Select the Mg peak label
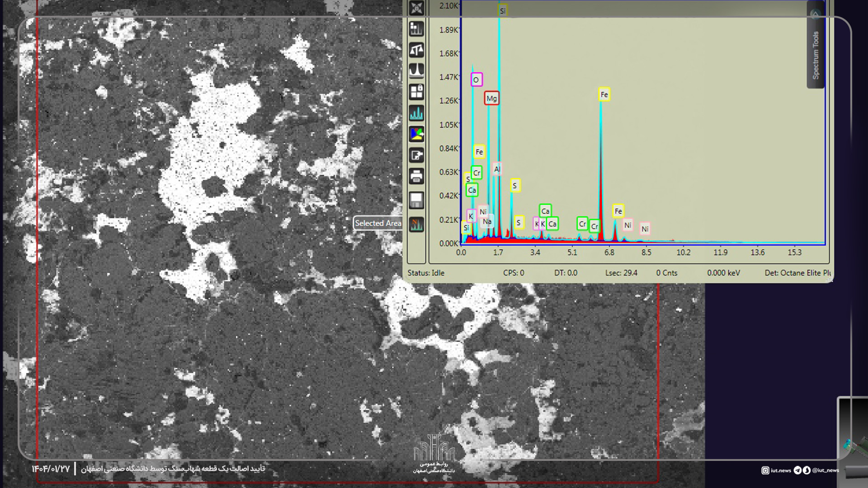Image resolution: width=868 pixels, height=488 pixels. coord(491,98)
